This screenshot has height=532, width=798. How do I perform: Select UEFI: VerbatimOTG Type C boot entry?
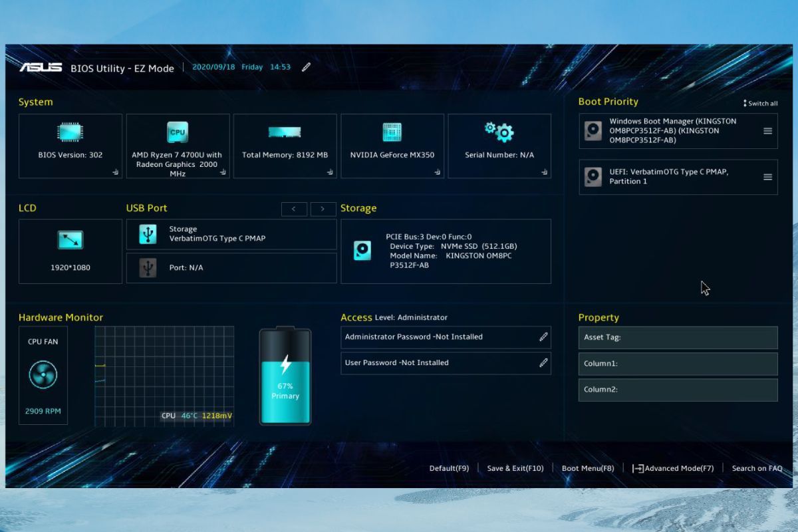(x=678, y=177)
